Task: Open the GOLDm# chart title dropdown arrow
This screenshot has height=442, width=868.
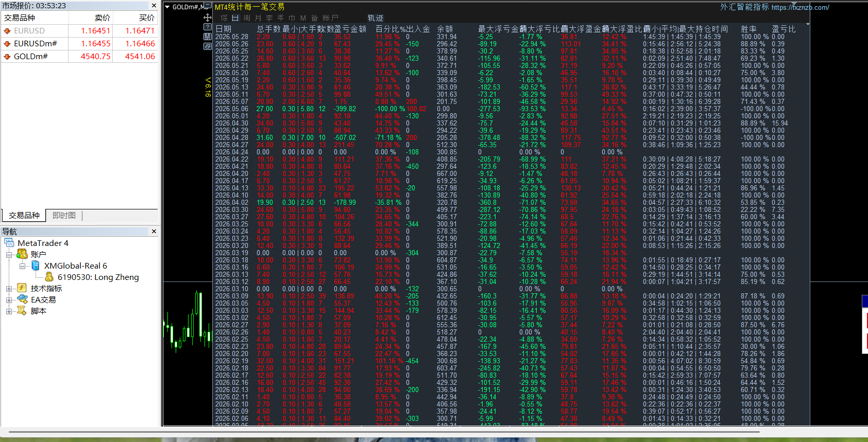Action: click(x=167, y=7)
